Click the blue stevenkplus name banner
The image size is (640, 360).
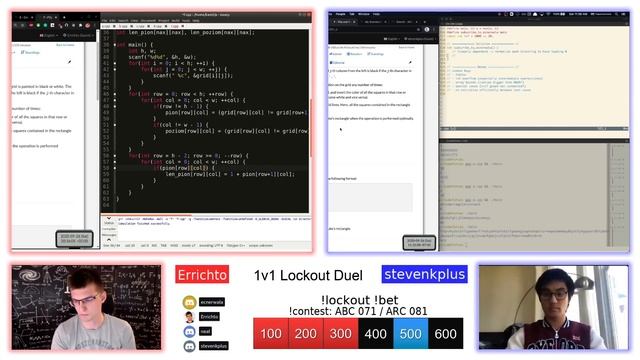[x=424, y=274]
